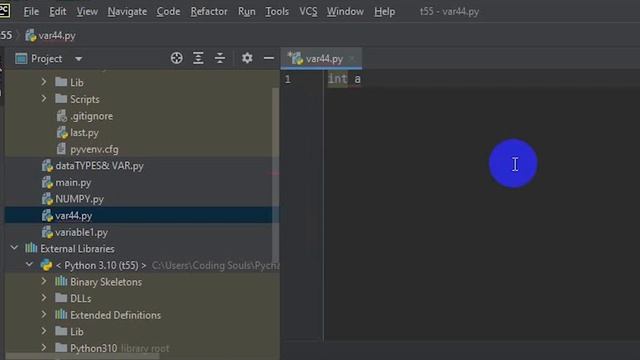Click the var44.py tree file icon

(47, 216)
